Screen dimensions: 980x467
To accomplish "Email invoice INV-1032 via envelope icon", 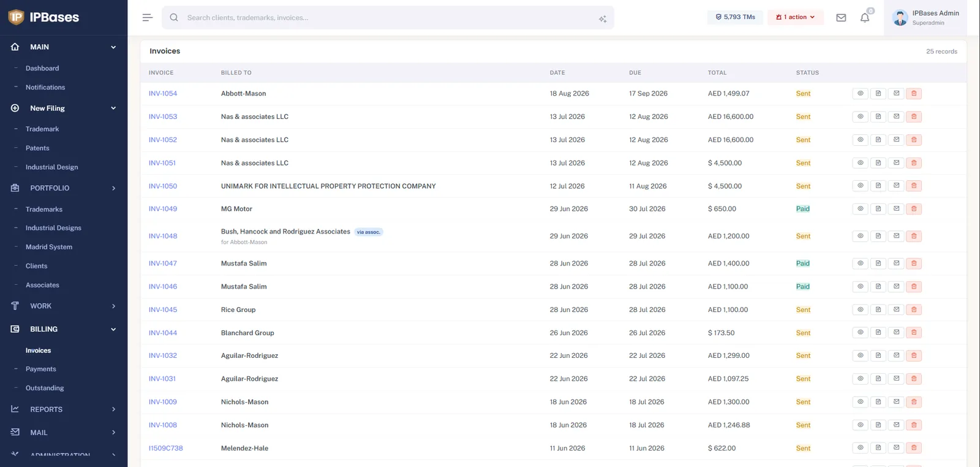I will pos(896,355).
